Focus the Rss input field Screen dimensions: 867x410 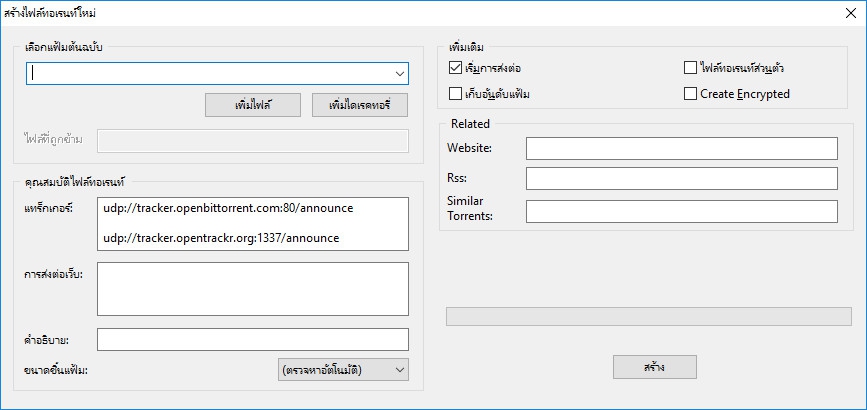[681, 178]
